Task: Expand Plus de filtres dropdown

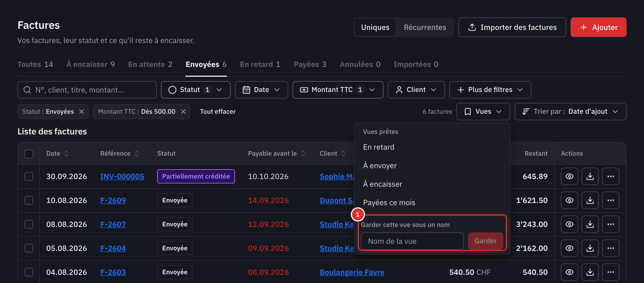Action: click(490, 90)
